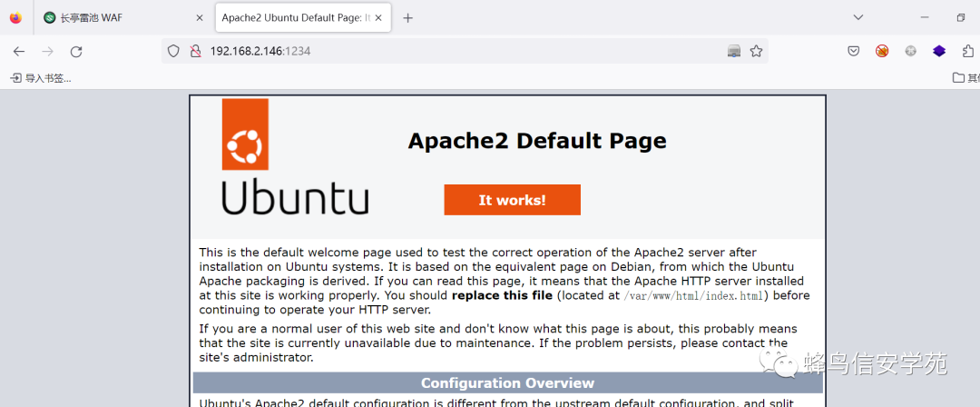Switch to the 长亭雷池 WAF tab
The image size is (980, 407).
[123, 17]
